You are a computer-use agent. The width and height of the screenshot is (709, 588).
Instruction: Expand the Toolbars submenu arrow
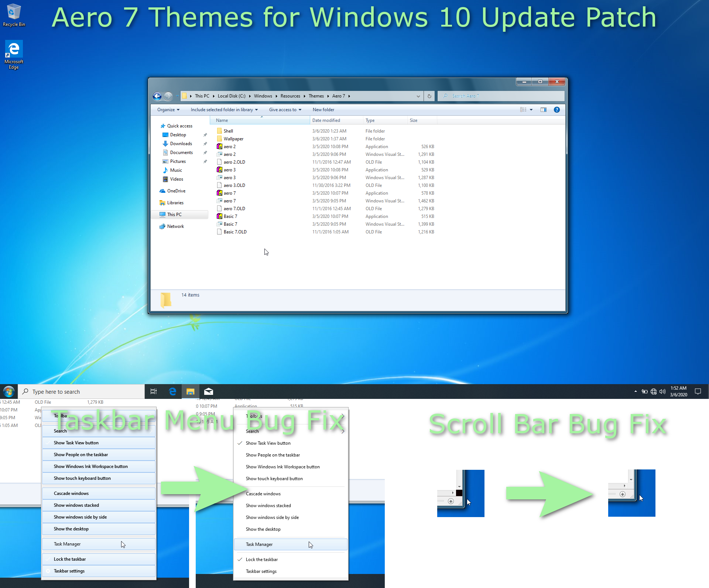pyautogui.click(x=343, y=416)
